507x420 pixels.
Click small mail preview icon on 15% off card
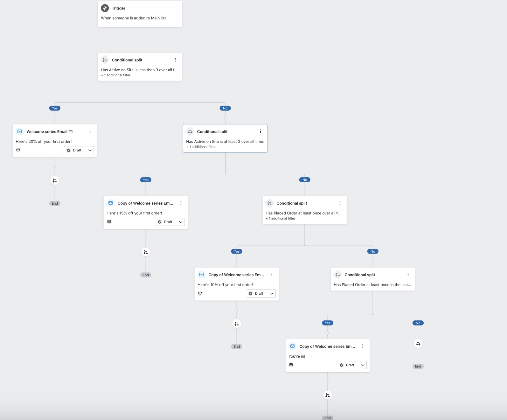click(x=109, y=221)
